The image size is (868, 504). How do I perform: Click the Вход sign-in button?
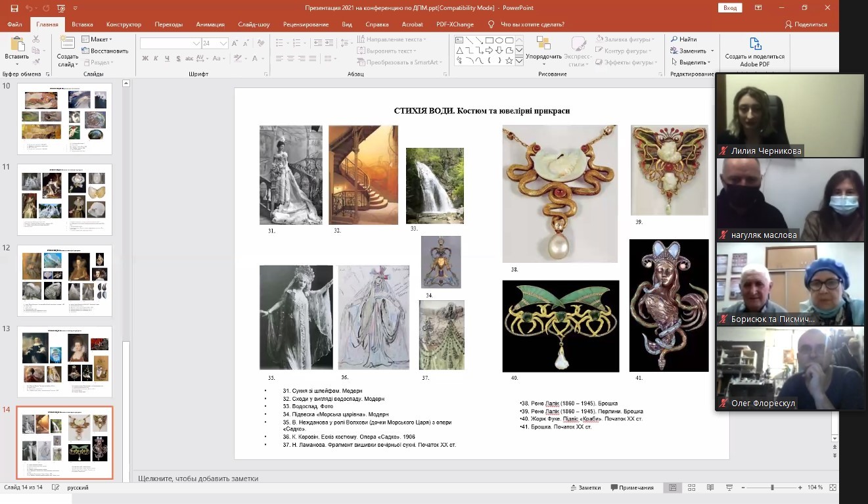[x=730, y=8]
